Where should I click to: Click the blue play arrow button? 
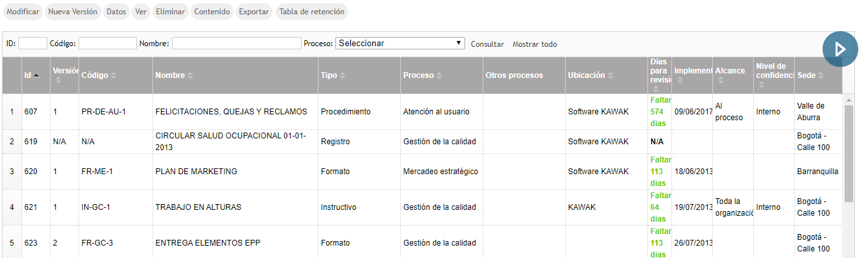click(x=840, y=49)
